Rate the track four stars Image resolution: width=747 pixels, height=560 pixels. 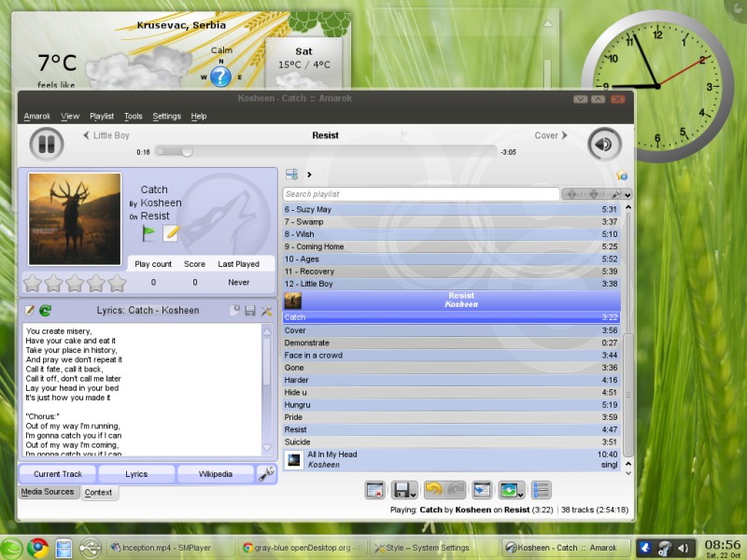click(x=96, y=283)
